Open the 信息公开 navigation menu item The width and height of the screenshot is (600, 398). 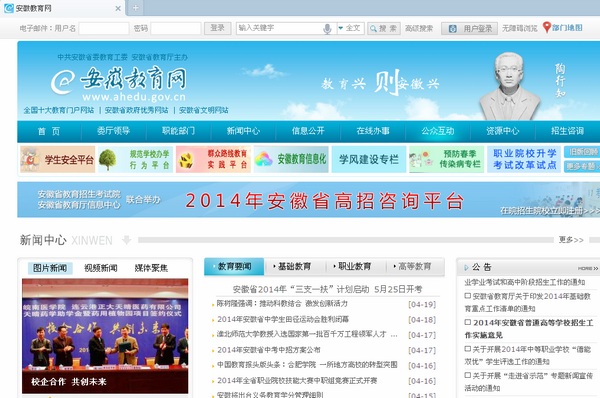coord(308,131)
